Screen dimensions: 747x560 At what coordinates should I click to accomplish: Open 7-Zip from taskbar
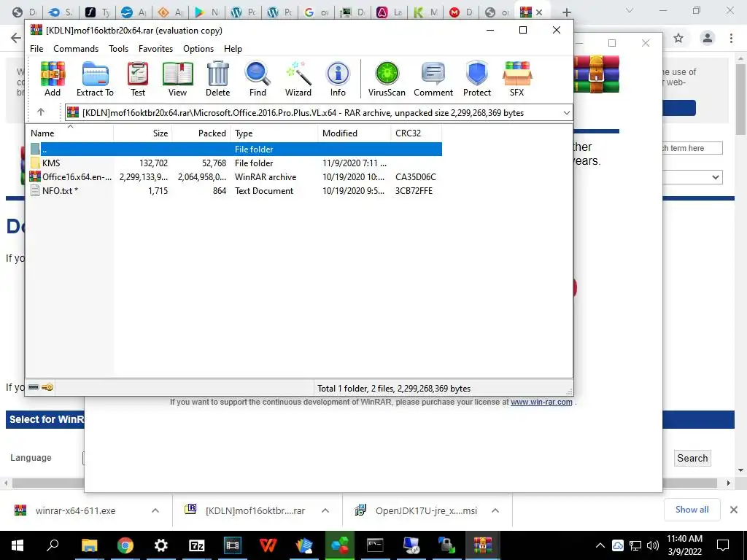tap(197, 545)
